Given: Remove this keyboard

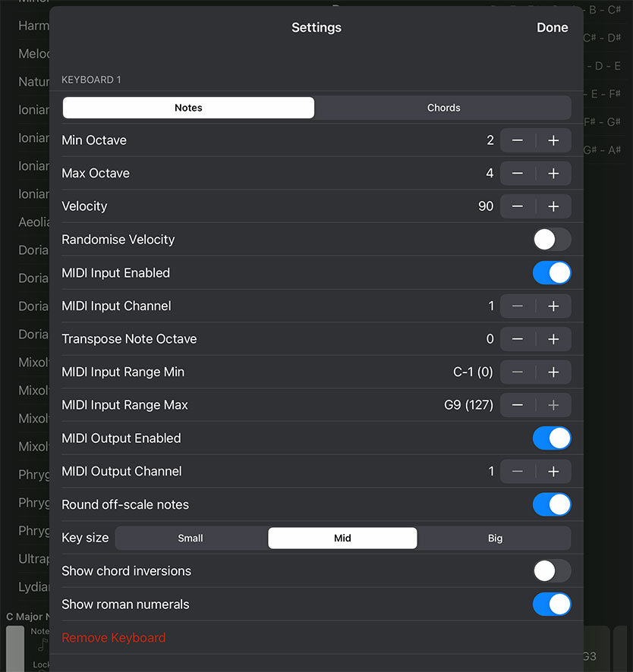Looking at the screenshot, I should coord(114,637).
